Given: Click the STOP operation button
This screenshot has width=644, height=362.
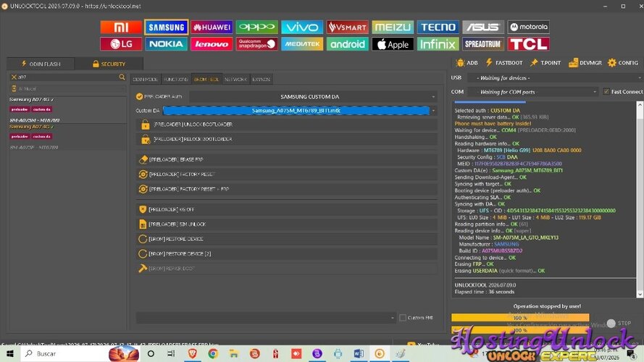Looking at the screenshot, I should 620,323.
